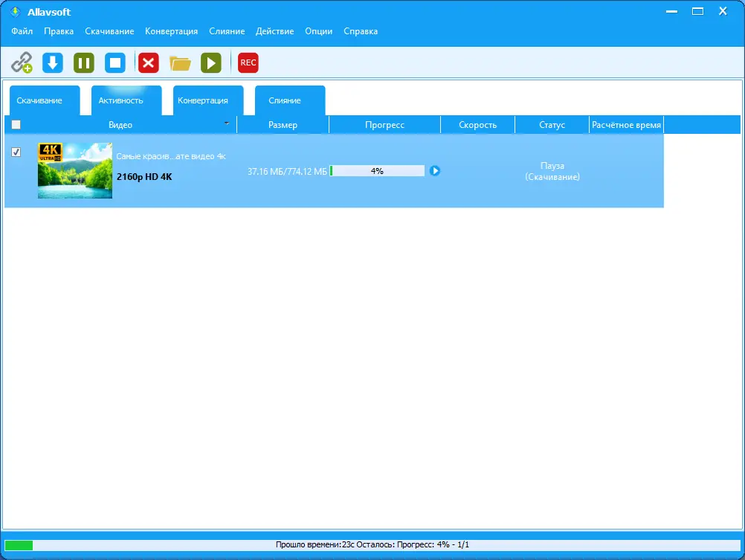Resume download via the circular play button

point(434,170)
